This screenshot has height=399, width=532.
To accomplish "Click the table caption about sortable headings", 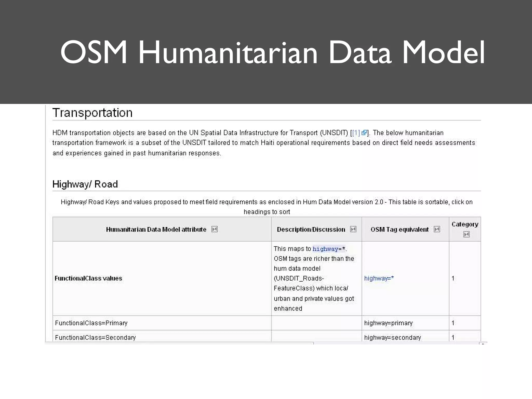I will [267, 207].
